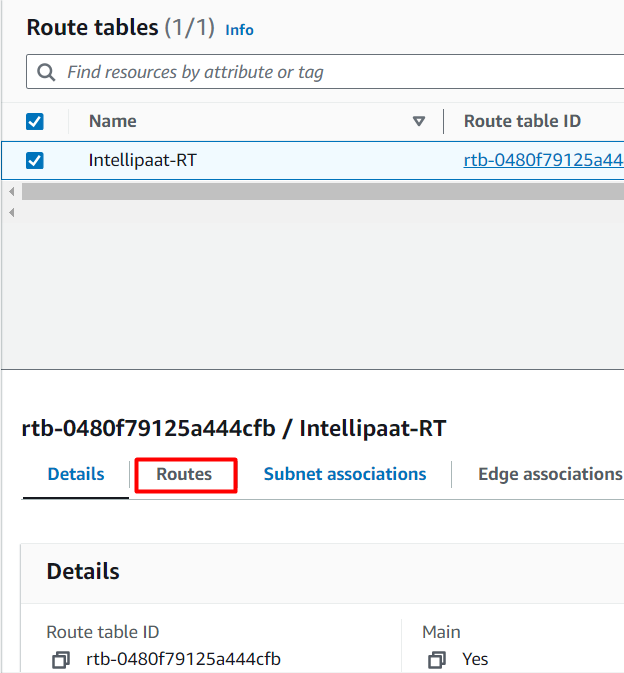Sort by Name using the triangle arrow
Image resolution: width=624 pixels, height=673 pixels.
[x=419, y=122]
